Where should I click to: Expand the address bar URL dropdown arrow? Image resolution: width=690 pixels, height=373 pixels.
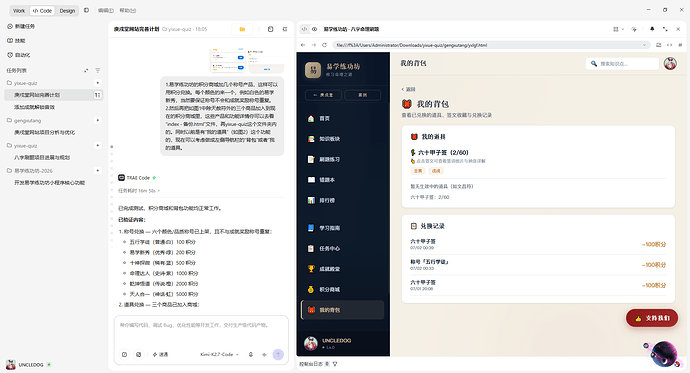(x=644, y=45)
